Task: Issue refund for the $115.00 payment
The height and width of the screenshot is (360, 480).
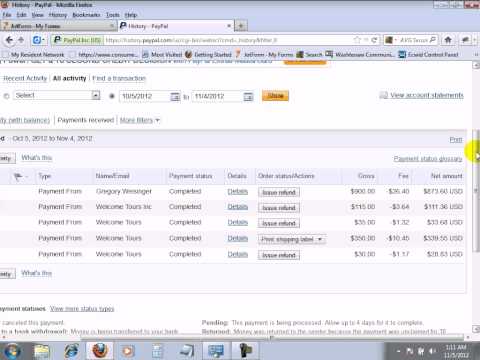Action: [x=279, y=208]
